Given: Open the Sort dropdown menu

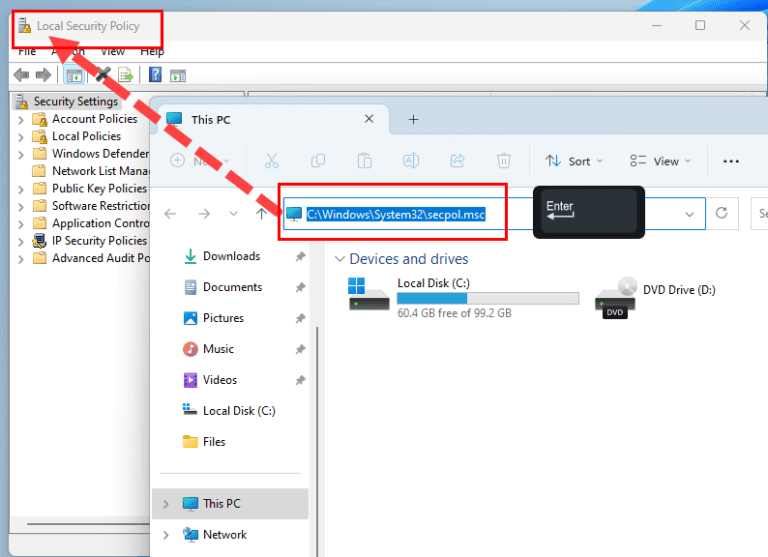Looking at the screenshot, I should pos(574,161).
